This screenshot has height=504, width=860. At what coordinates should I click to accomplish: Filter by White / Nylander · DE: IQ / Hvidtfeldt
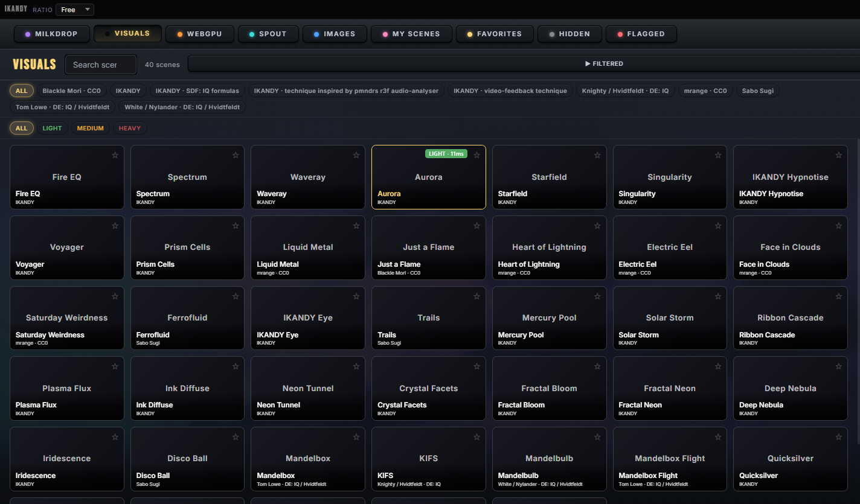(x=182, y=107)
